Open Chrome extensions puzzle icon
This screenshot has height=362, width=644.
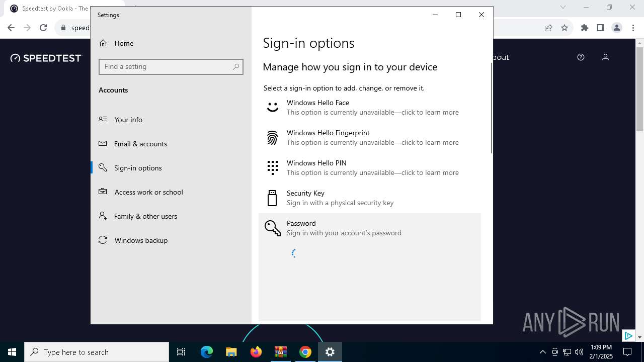coord(585,28)
